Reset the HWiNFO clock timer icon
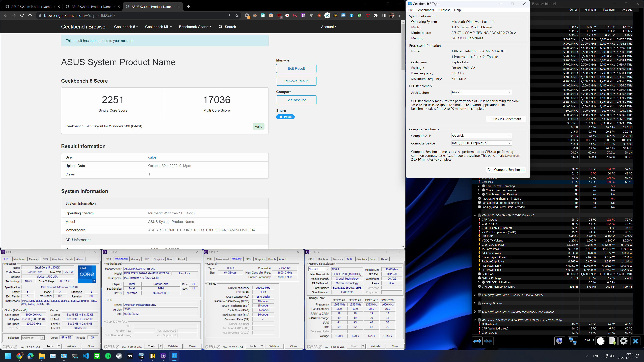This screenshot has height=362, width=644. point(601,341)
